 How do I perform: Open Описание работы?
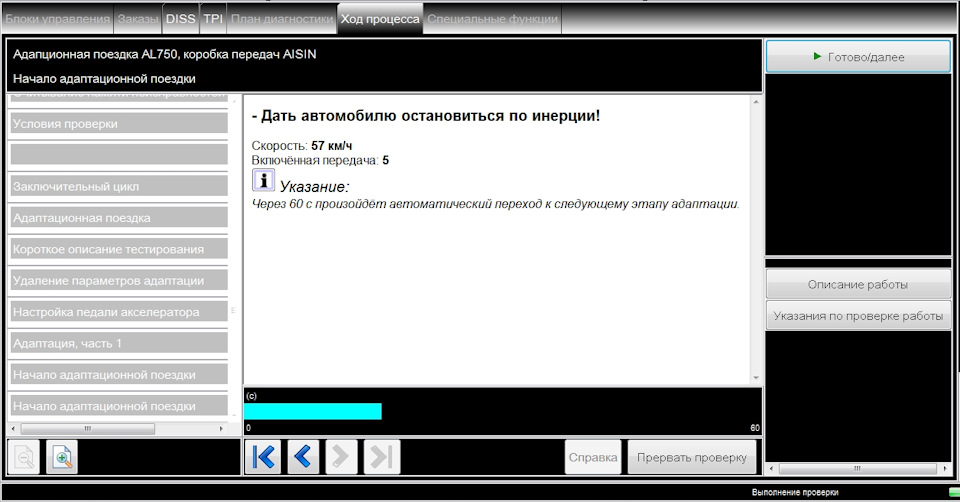coord(858,285)
